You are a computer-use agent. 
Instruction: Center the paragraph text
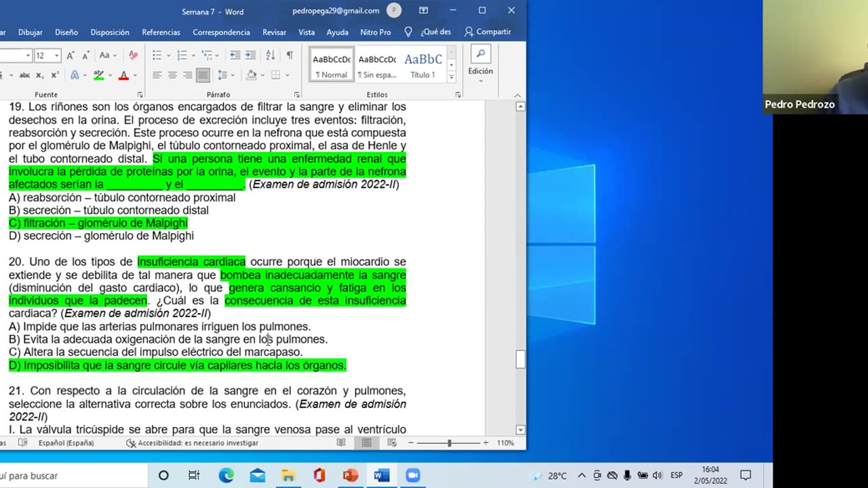click(x=172, y=75)
